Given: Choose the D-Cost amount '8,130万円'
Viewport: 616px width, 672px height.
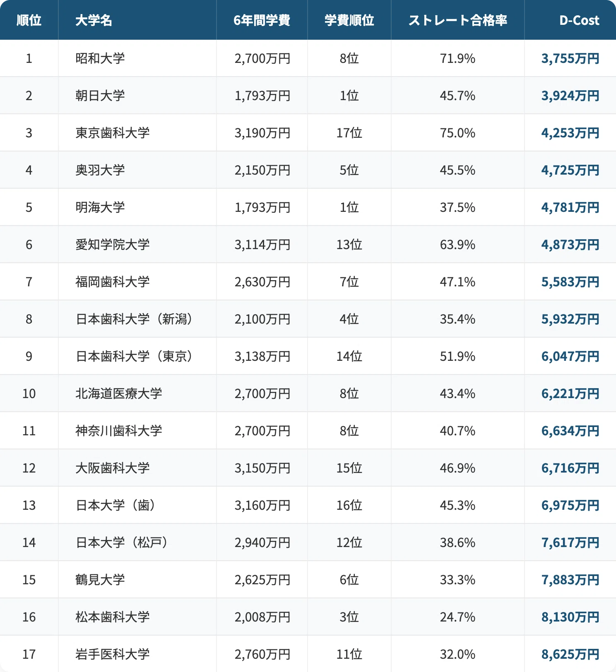Looking at the screenshot, I should pos(570,617).
